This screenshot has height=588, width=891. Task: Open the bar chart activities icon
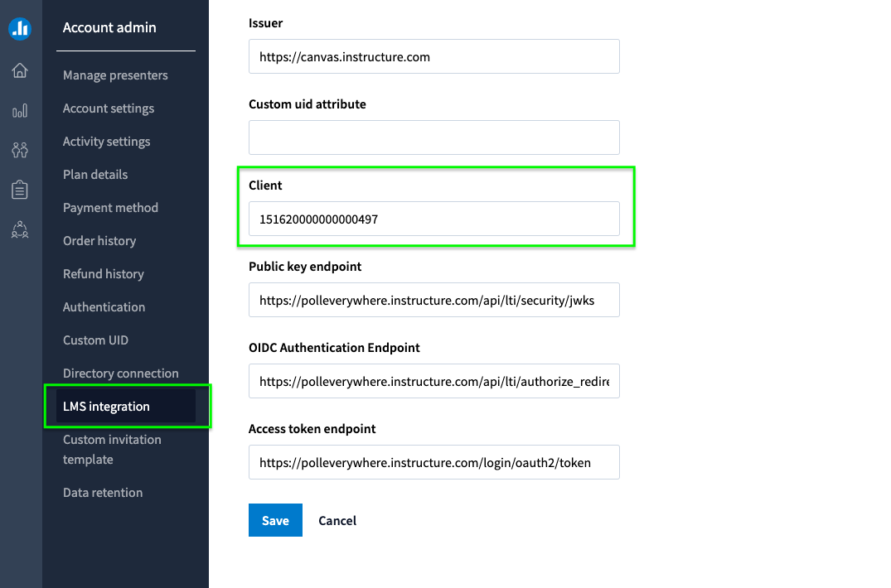click(x=20, y=110)
